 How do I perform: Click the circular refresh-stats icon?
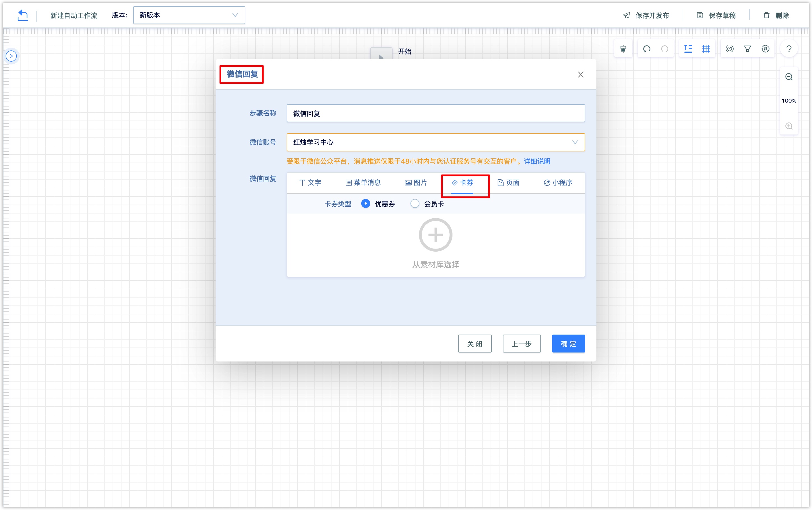click(729, 49)
